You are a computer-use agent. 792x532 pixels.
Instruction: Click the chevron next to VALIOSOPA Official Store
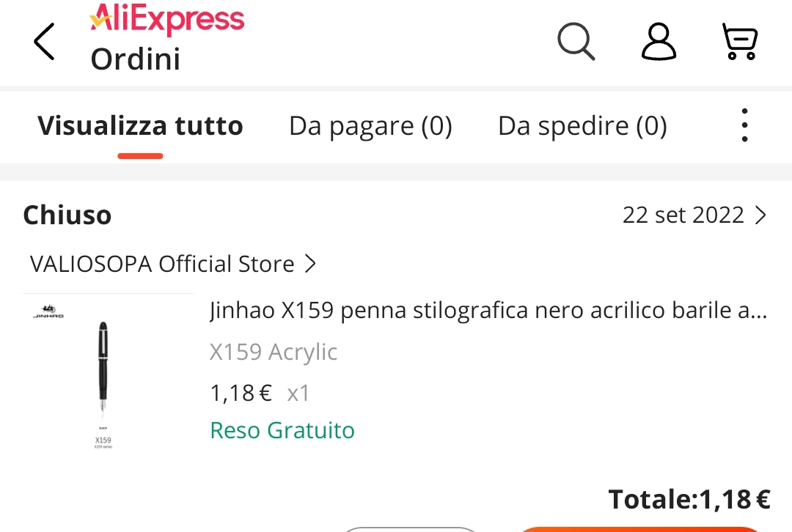tap(310, 264)
